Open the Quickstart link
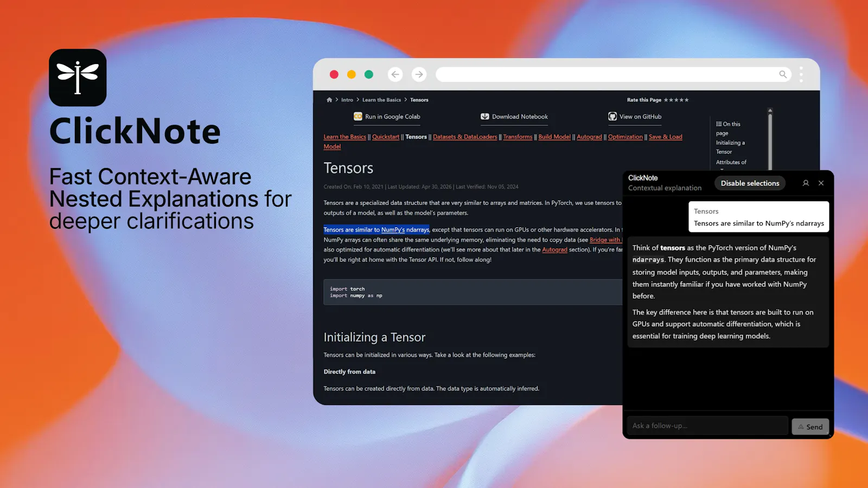 [386, 137]
